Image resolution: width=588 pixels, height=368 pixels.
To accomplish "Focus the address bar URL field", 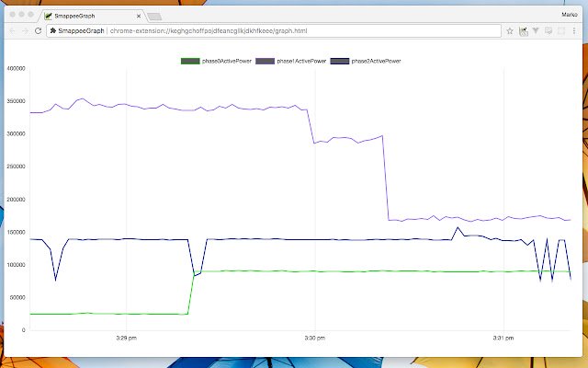I will coord(274,30).
